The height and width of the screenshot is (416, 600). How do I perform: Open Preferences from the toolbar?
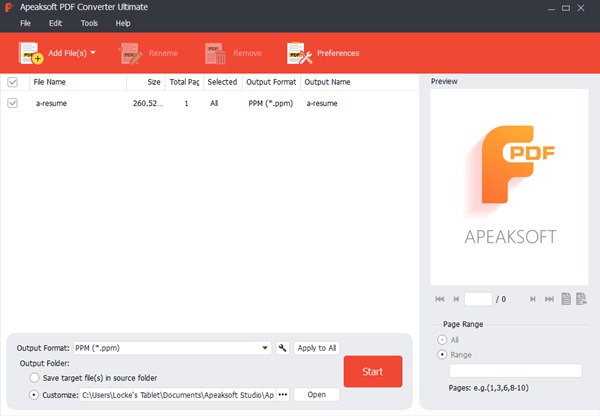pyautogui.click(x=323, y=53)
